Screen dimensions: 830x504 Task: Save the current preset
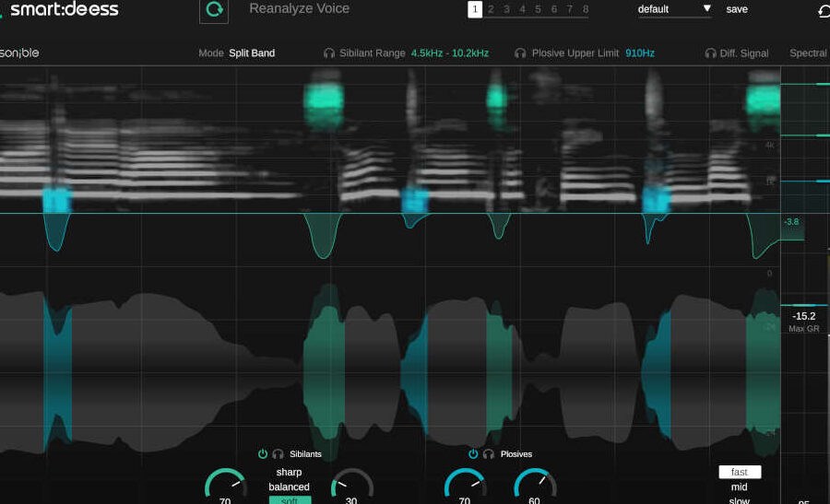point(737,9)
